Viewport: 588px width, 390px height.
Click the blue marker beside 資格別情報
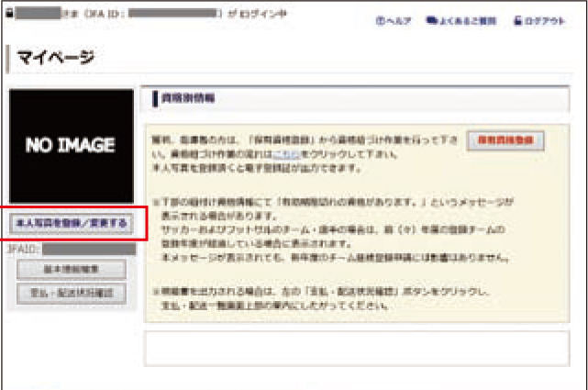click(x=148, y=96)
